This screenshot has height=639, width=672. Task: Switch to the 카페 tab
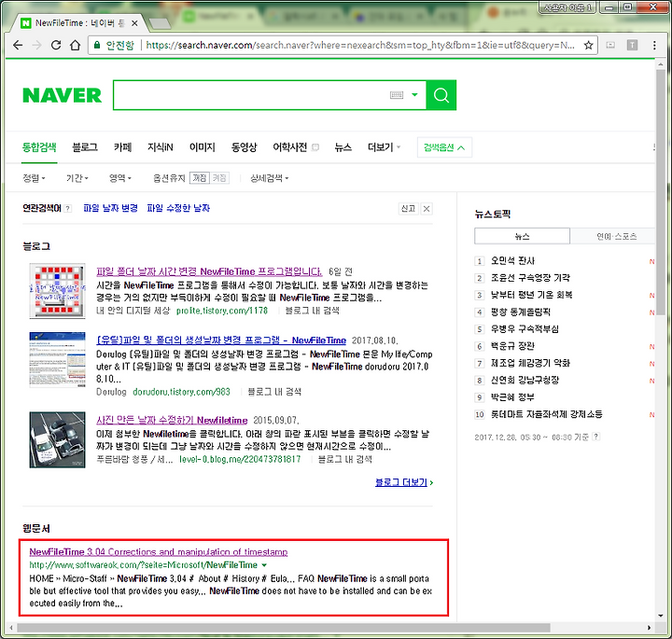[x=122, y=147]
